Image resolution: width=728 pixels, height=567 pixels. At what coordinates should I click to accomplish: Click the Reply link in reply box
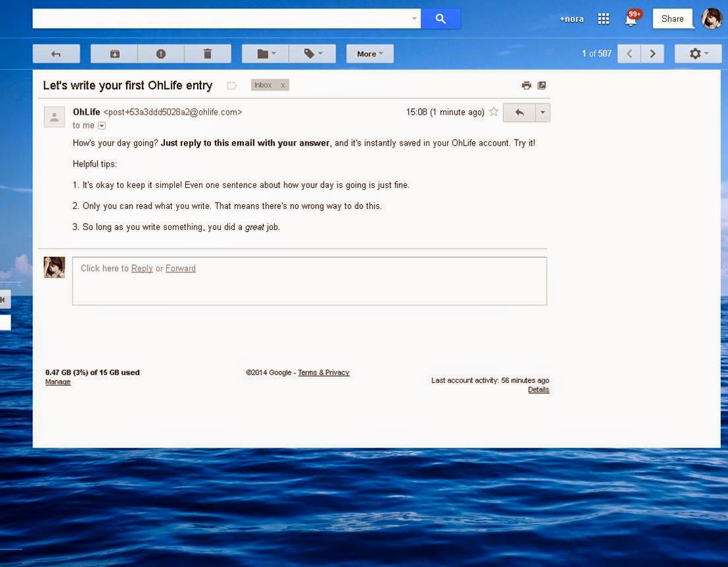pos(142,268)
